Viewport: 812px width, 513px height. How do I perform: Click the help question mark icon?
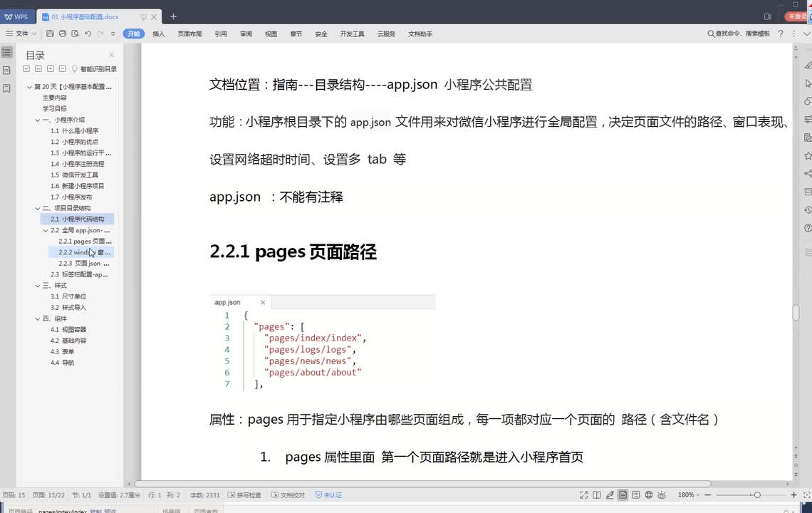(x=781, y=33)
